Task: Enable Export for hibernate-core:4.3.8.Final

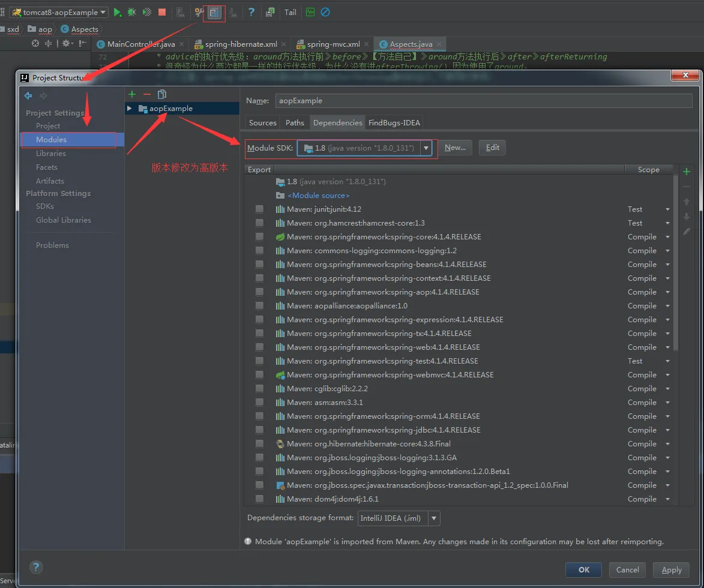Action: [259, 444]
